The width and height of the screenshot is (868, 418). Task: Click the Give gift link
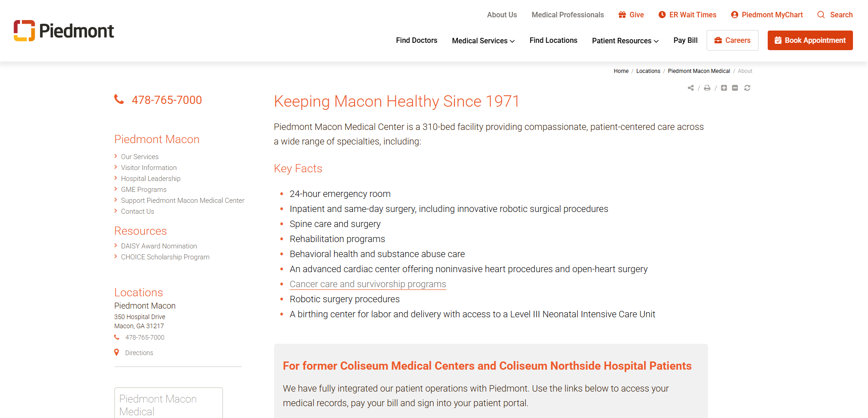(x=631, y=15)
